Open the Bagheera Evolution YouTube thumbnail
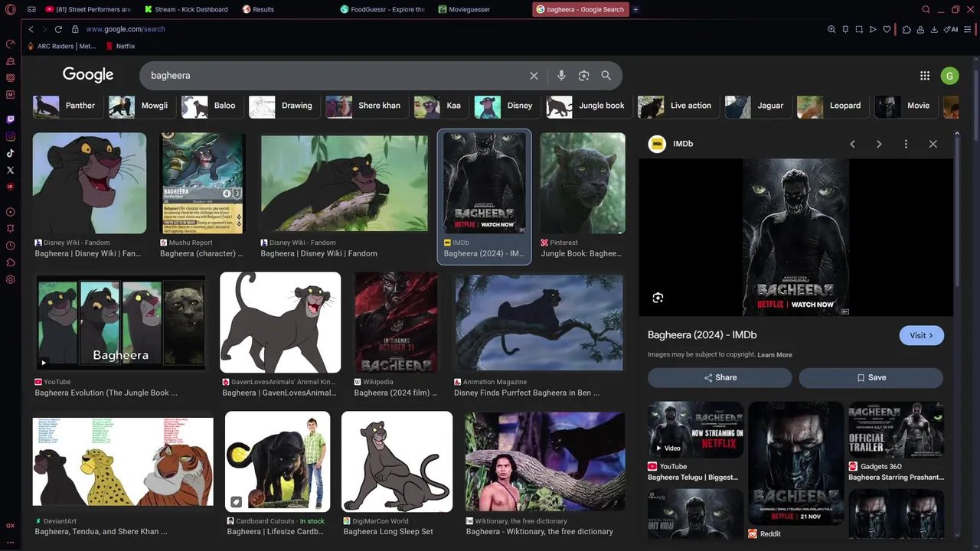 tap(121, 322)
